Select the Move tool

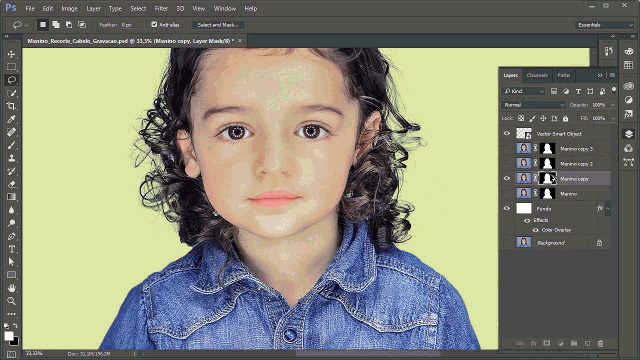[x=11, y=54]
